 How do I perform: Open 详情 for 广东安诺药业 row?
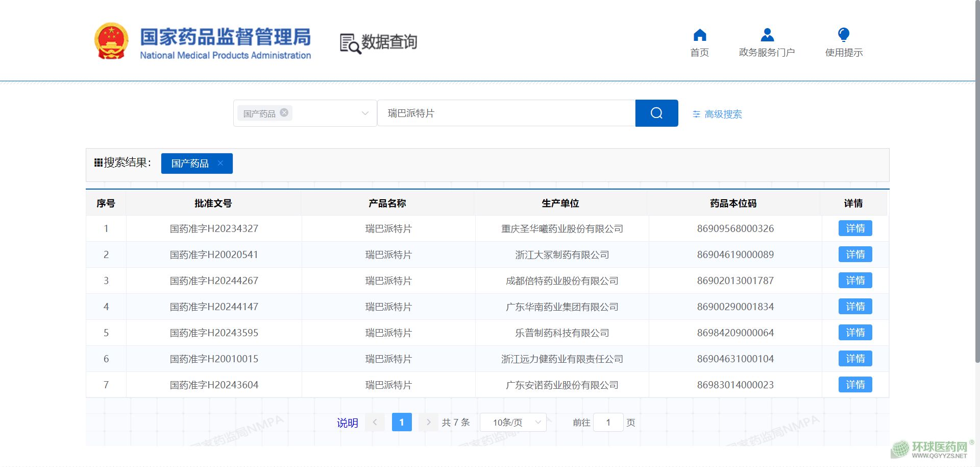[x=855, y=385]
